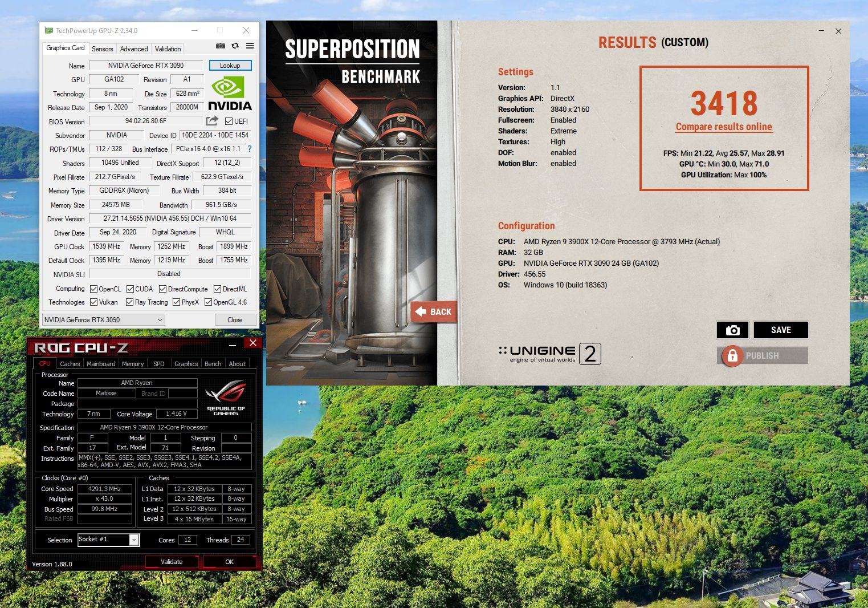
Task: Switch to the Advanced tab in GPU-Z
Action: 134,49
